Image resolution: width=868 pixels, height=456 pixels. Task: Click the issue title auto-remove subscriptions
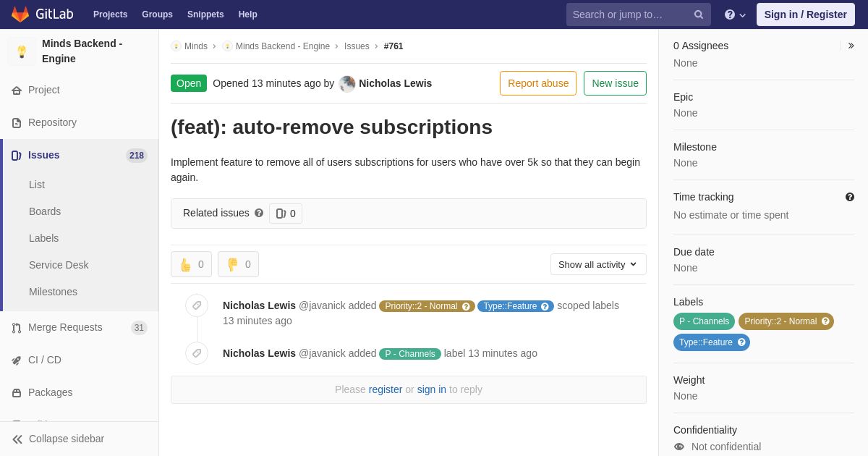(x=331, y=127)
